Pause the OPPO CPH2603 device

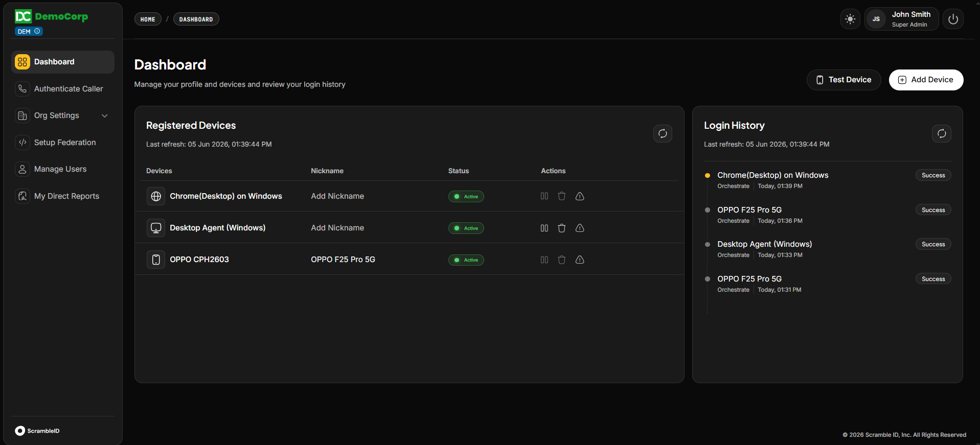coord(544,260)
